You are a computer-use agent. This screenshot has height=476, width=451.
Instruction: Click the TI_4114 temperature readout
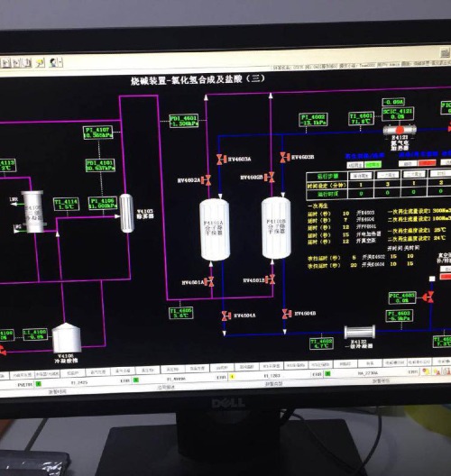pos(67,204)
